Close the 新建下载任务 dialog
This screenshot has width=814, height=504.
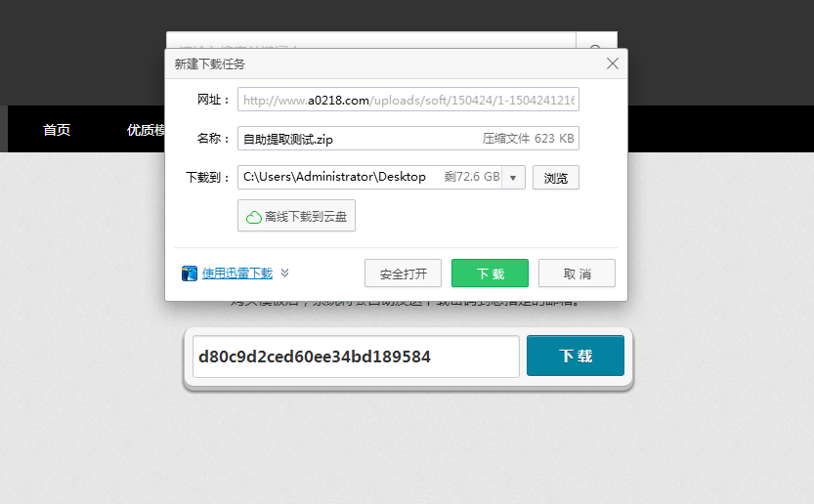(613, 63)
